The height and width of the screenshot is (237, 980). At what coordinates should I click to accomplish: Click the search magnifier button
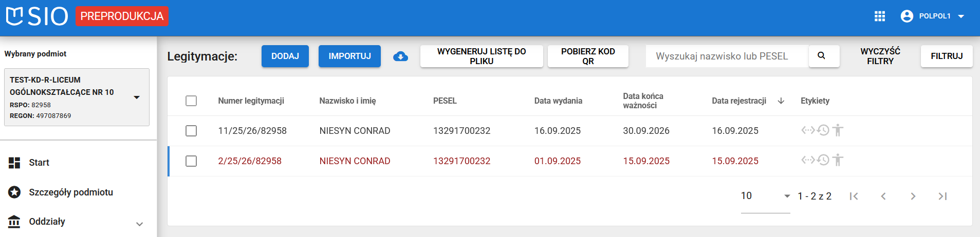pos(821,56)
